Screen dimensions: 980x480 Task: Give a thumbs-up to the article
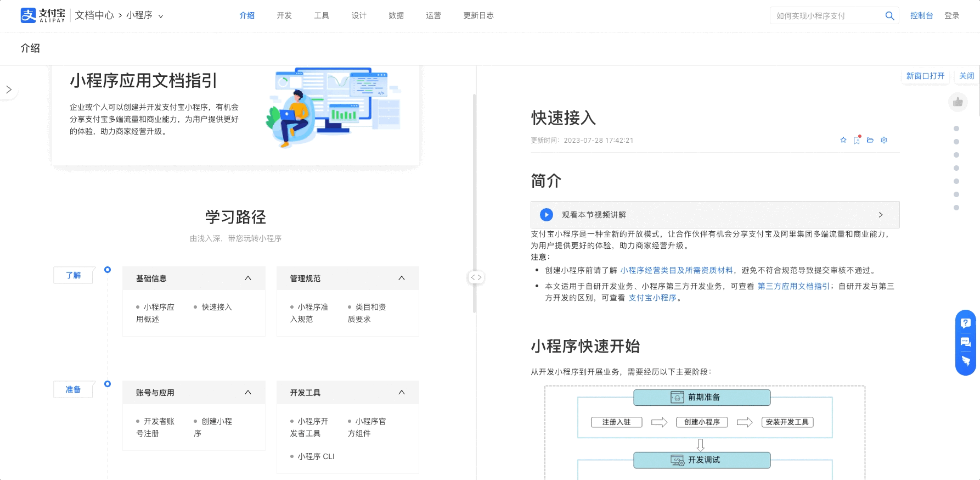coord(958,102)
